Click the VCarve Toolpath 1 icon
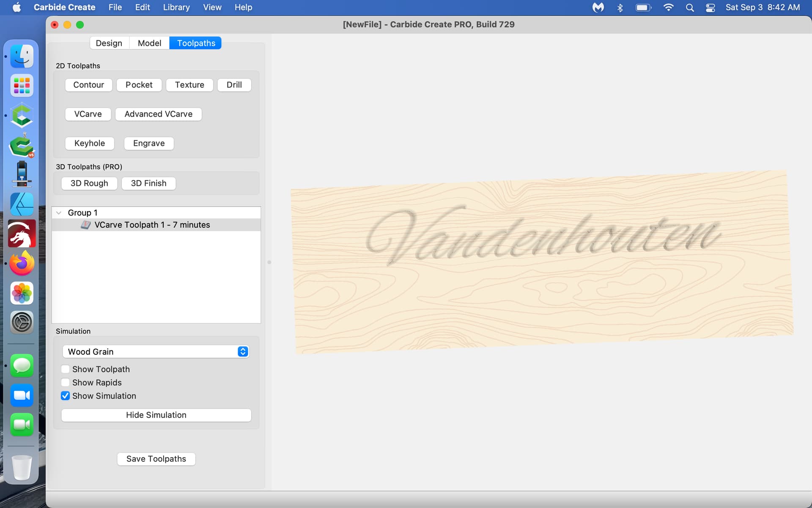This screenshot has height=508, width=812. click(85, 225)
